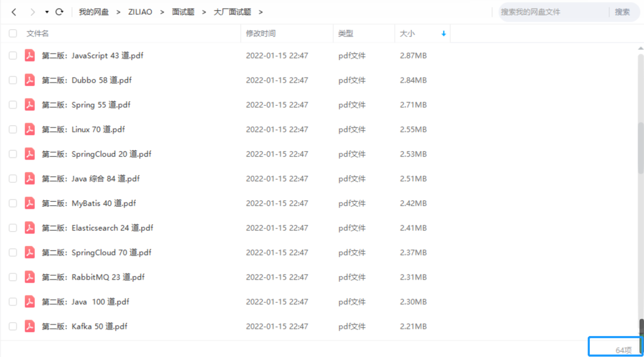This screenshot has width=644, height=357.
Task: Check the MyBatis 40 道.pdf checkbox
Action: tap(13, 203)
